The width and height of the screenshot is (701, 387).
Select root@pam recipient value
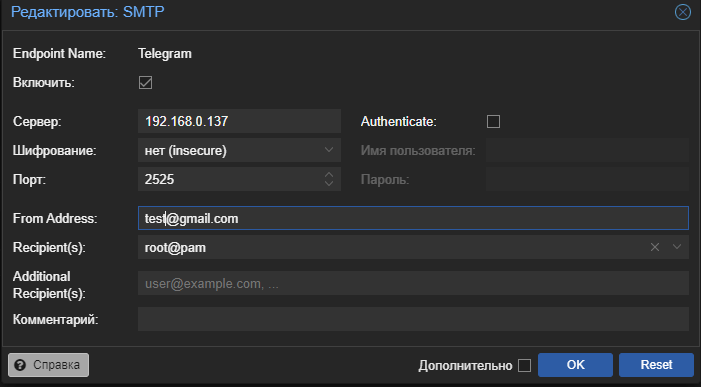[175, 248]
